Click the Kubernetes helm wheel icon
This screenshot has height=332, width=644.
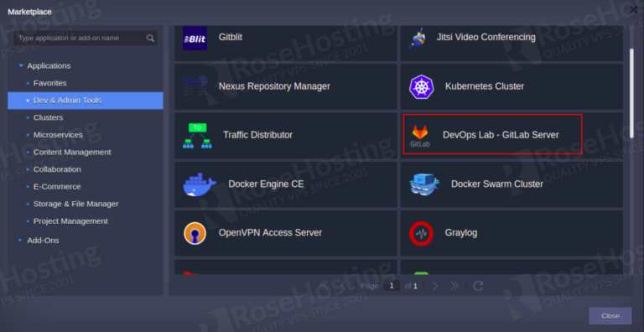tap(422, 86)
